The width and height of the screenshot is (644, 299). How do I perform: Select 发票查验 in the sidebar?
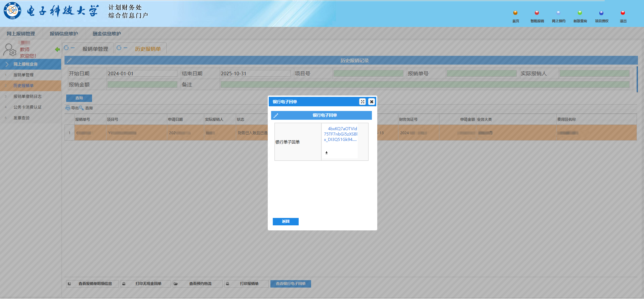pyautogui.click(x=22, y=118)
